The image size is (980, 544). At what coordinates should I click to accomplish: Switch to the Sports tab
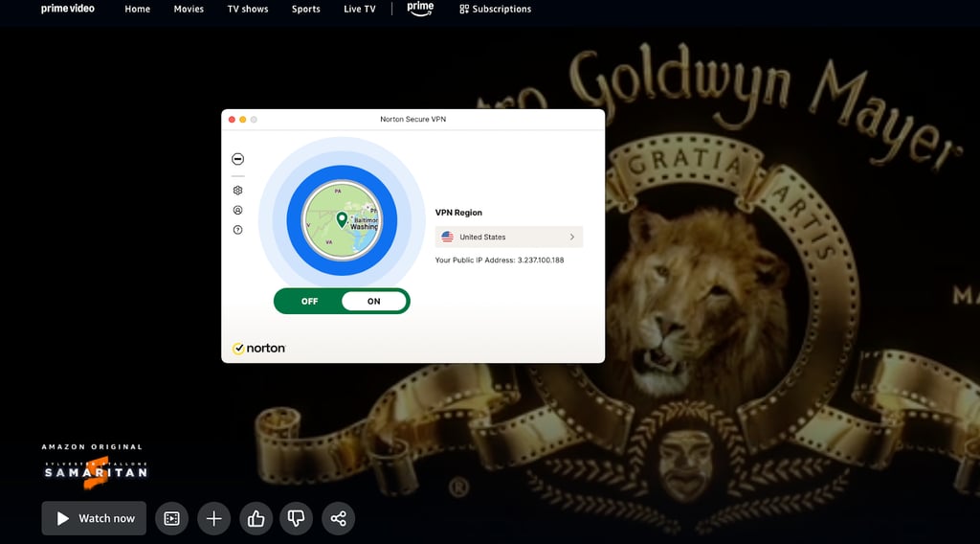(x=305, y=9)
